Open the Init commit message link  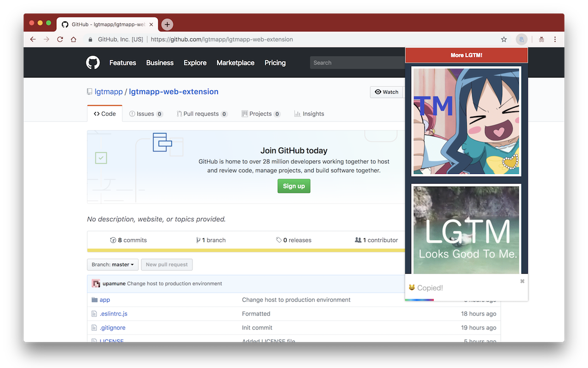click(x=257, y=328)
